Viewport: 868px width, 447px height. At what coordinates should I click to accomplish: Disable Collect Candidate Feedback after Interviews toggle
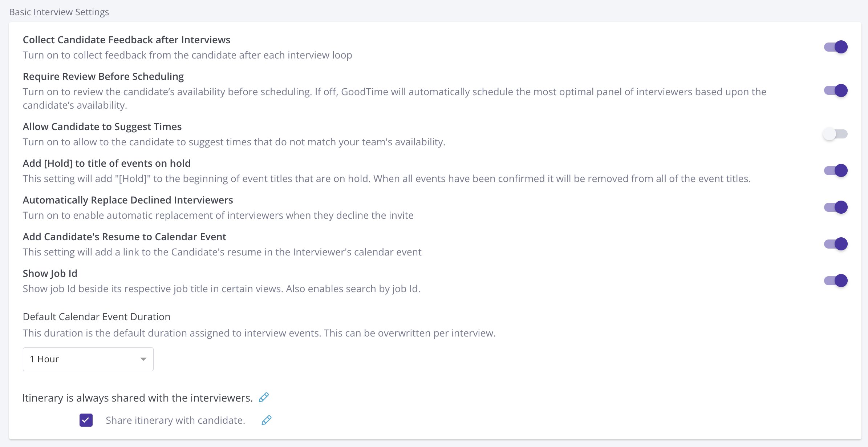pos(836,47)
